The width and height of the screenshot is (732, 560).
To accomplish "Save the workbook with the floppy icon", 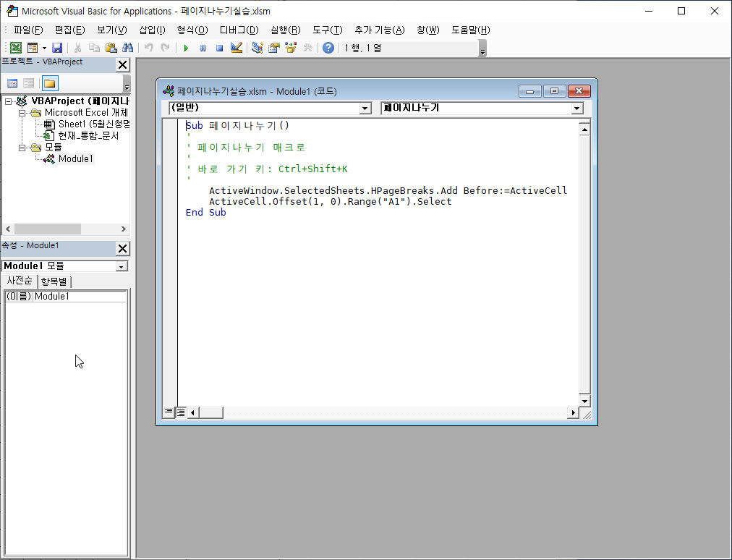I will (x=57, y=48).
